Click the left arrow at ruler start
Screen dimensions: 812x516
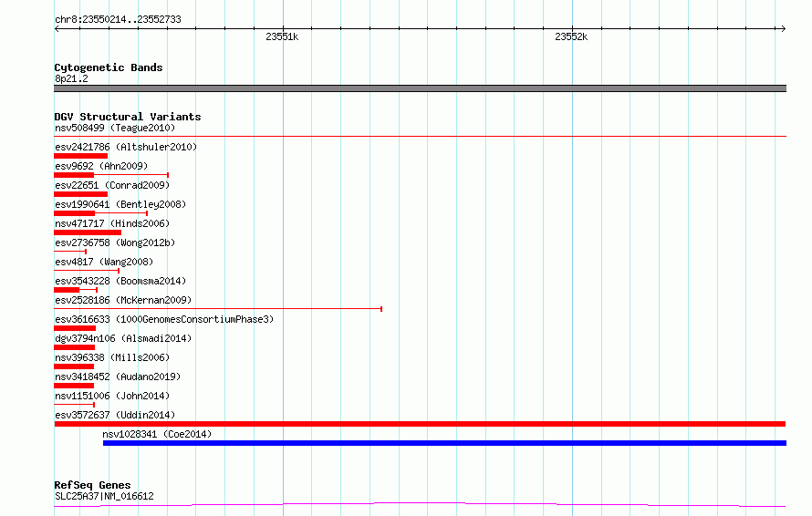(x=57, y=28)
